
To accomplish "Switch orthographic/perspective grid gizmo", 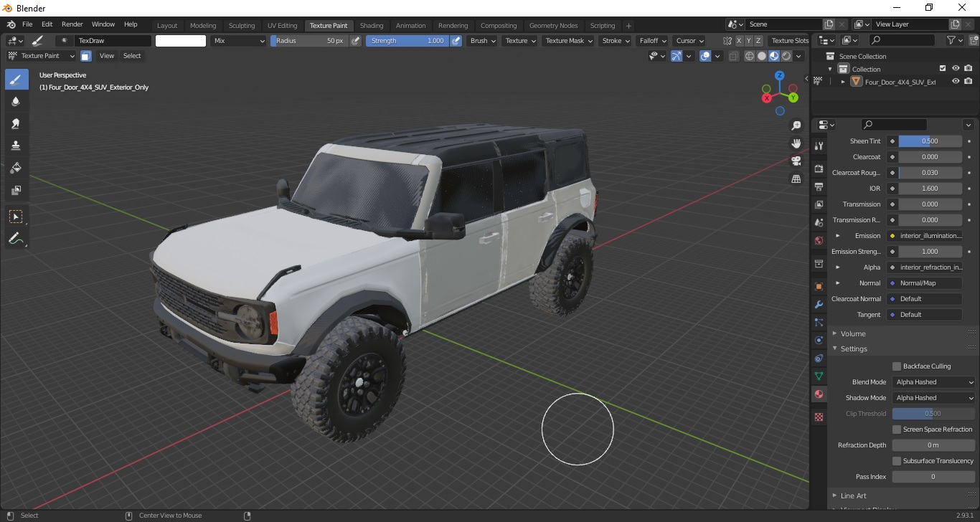I will tap(796, 179).
